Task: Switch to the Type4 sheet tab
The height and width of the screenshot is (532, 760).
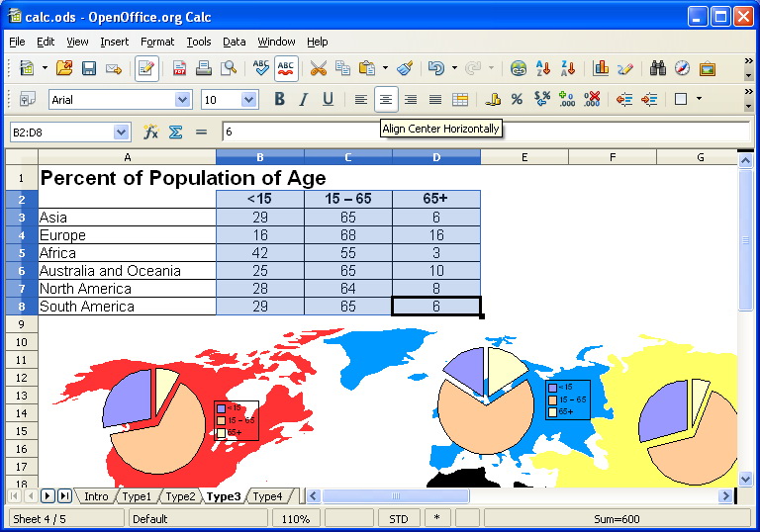Action: click(267, 496)
